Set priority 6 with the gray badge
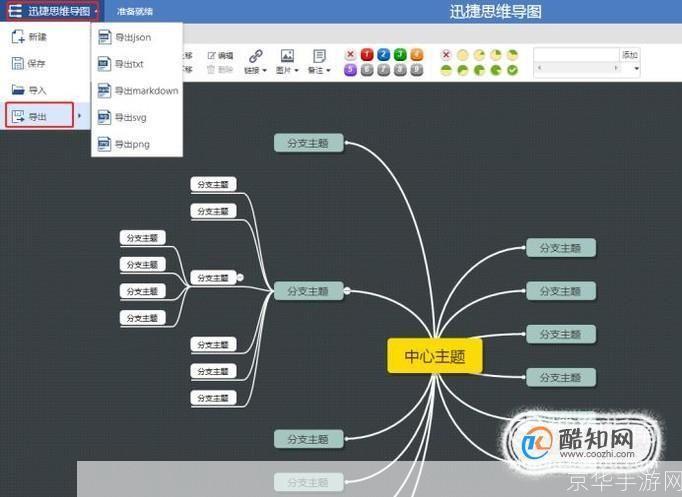The height and width of the screenshot is (497, 682). pyautogui.click(x=367, y=70)
